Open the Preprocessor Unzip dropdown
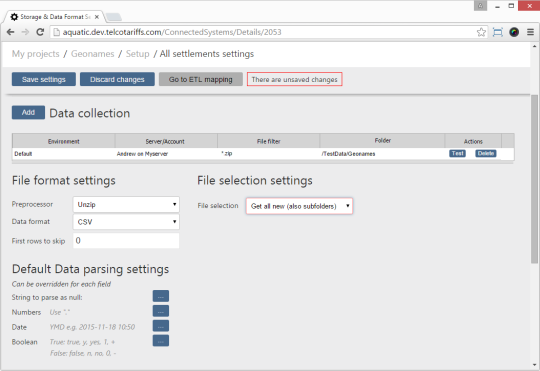This screenshot has width=540, height=371. click(x=126, y=204)
